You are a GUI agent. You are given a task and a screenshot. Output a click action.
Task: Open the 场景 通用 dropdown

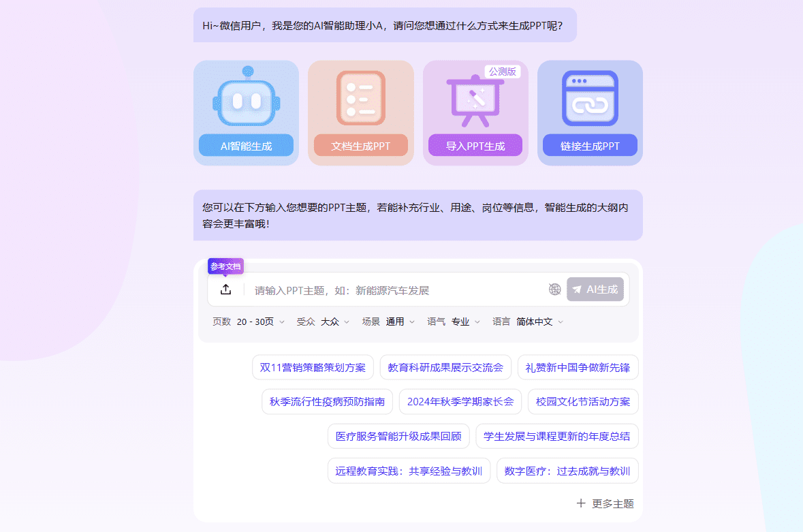click(x=388, y=322)
